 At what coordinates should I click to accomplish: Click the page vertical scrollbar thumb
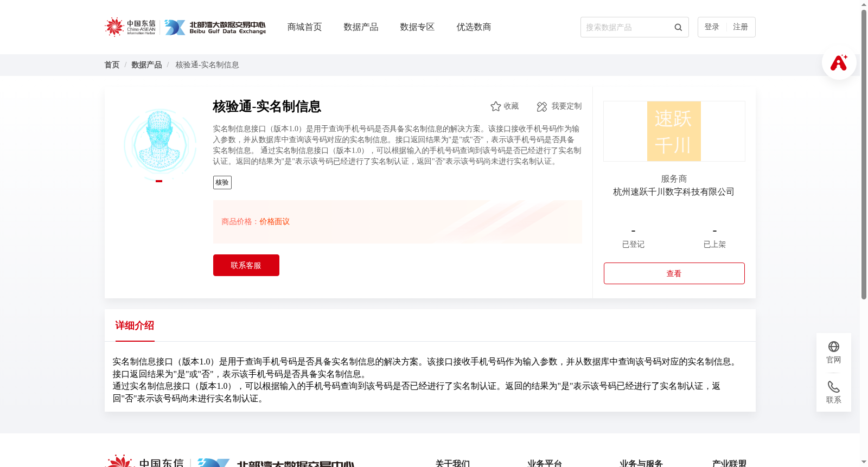pyautogui.click(x=864, y=155)
